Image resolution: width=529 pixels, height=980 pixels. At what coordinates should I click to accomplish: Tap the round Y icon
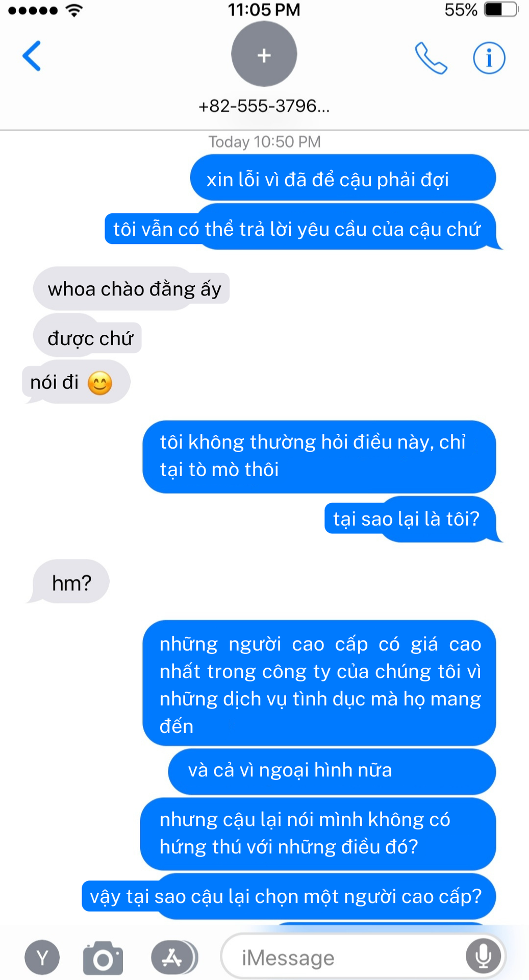click(42, 958)
